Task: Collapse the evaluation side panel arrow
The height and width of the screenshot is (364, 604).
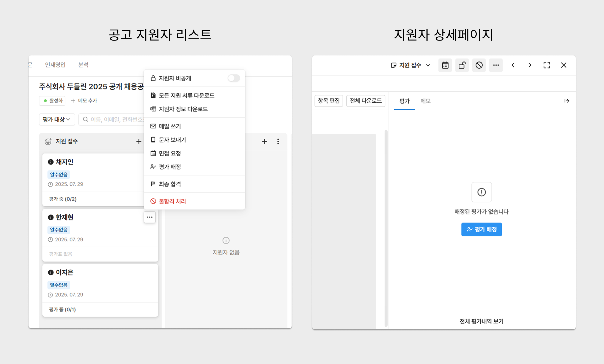Action: [567, 101]
